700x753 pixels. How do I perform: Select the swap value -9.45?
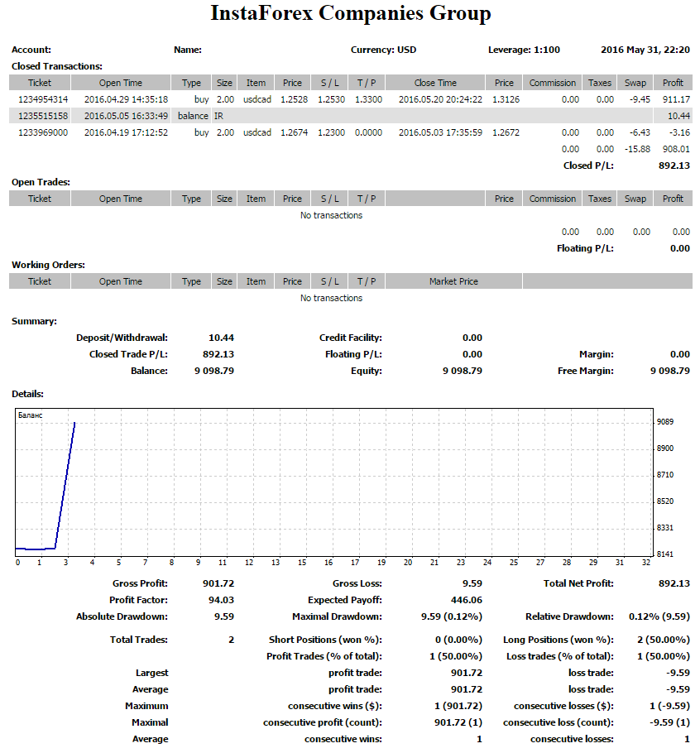click(640, 99)
